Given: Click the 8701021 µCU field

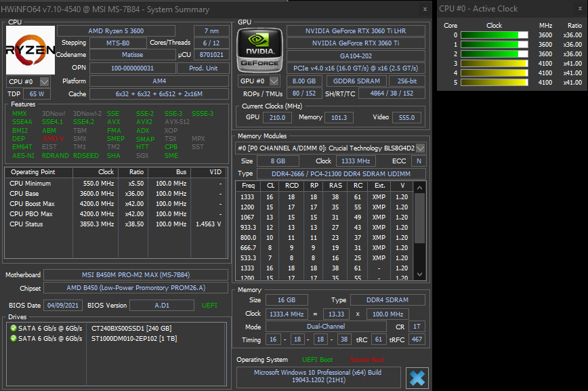Looking at the screenshot, I should [x=211, y=55].
